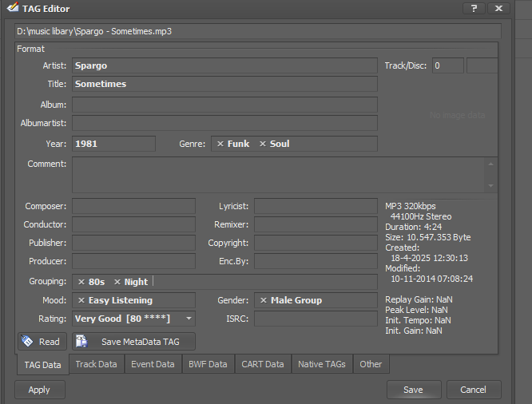Viewport: 532px width, 404px height.
Task: Click the Track number field
Action: pyautogui.click(x=447, y=65)
